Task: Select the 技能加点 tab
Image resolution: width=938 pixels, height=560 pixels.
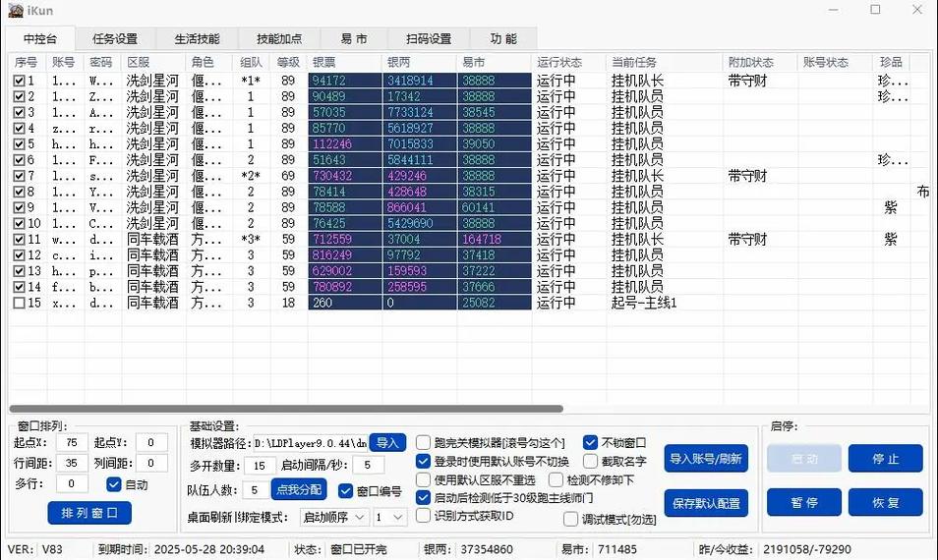Action: 279,39
